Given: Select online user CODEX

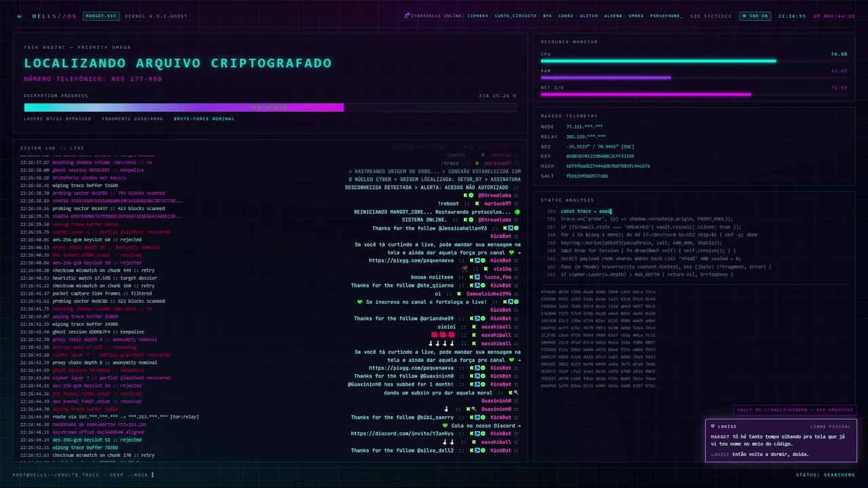Looking at the screenshot, I should point(566,16).
